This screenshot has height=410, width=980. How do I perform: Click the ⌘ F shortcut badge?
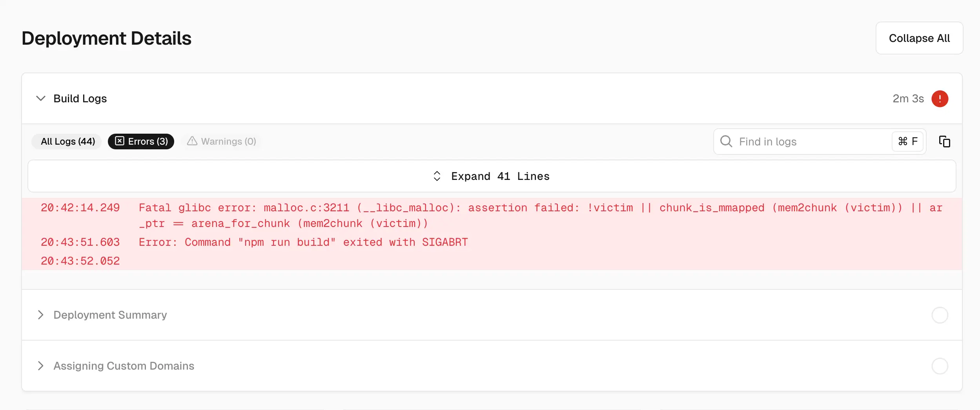[x=907, y=142]
